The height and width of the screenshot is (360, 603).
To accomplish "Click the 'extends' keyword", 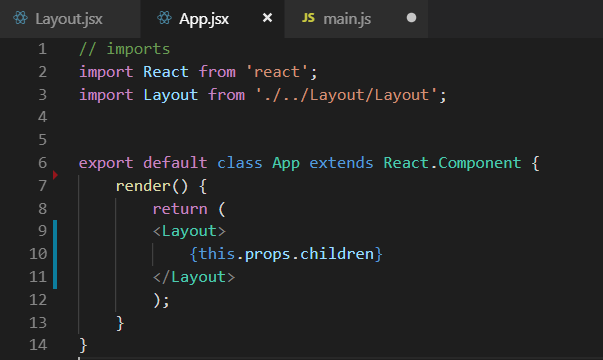I will click(x=341, y=163).
